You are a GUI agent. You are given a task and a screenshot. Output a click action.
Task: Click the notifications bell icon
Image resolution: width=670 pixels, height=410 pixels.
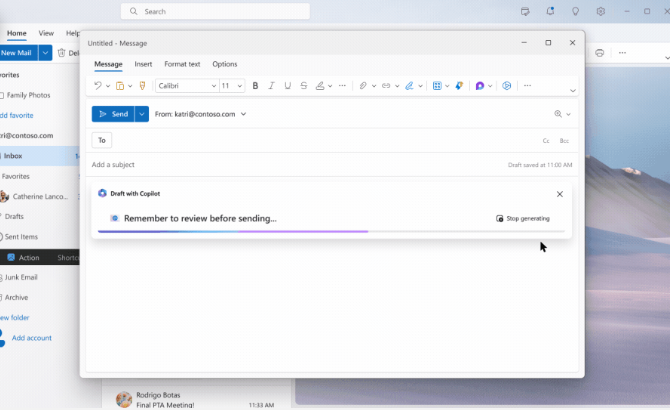click(550, 12)
